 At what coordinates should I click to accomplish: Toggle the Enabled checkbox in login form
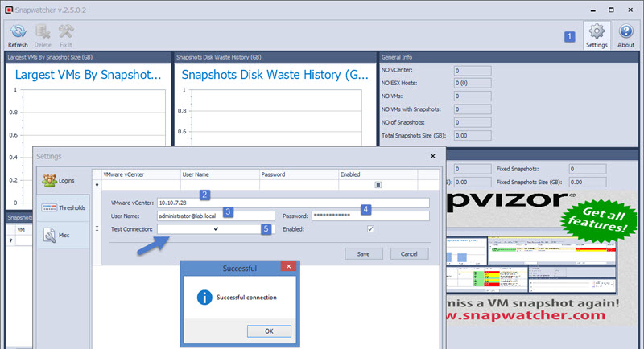pos(370,229)
